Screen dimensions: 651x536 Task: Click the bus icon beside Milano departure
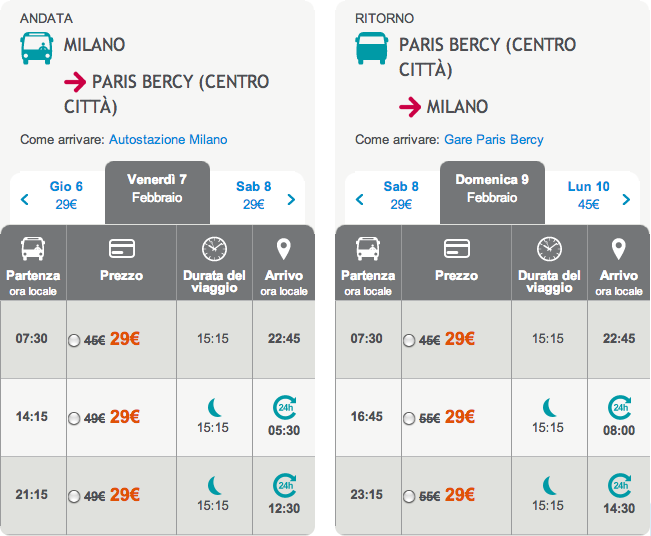click(x=37, y=48)
